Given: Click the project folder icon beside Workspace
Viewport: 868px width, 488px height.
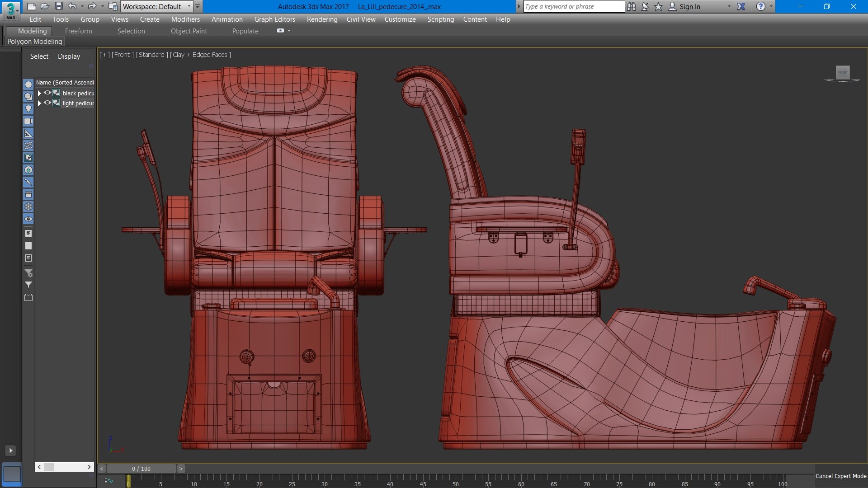Looking at the screenshot, I should tap(113, 6).
